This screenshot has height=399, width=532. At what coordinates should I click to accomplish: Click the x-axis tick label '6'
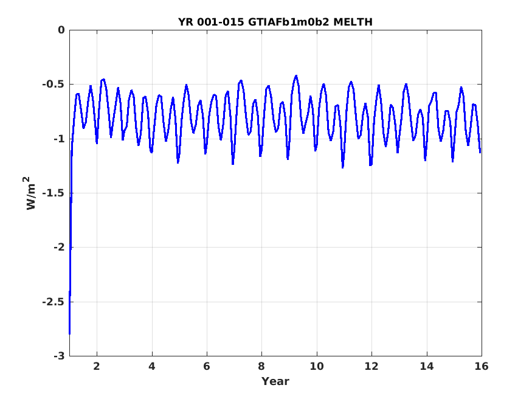point(207,366)
